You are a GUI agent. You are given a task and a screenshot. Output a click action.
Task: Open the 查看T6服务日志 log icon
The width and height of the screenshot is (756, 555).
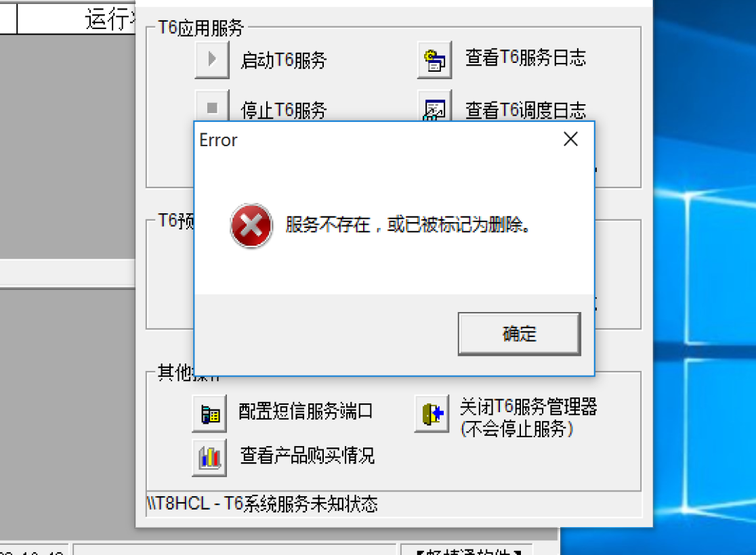pyautogui.click(x=434, y=60)
